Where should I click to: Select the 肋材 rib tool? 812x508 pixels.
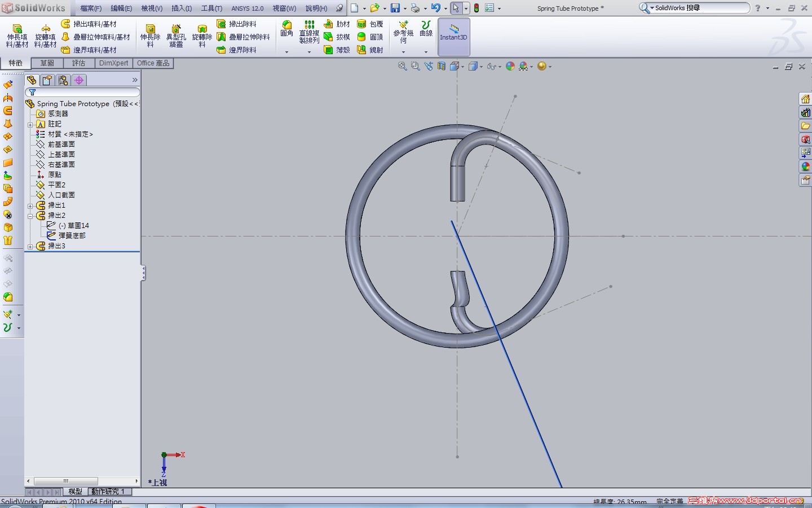point(337,24)
